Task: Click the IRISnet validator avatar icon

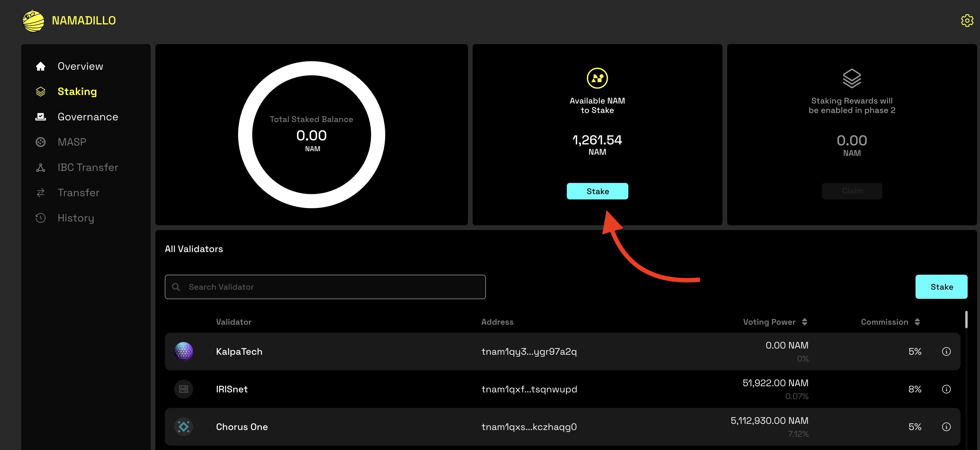Action: pos(183,389)
